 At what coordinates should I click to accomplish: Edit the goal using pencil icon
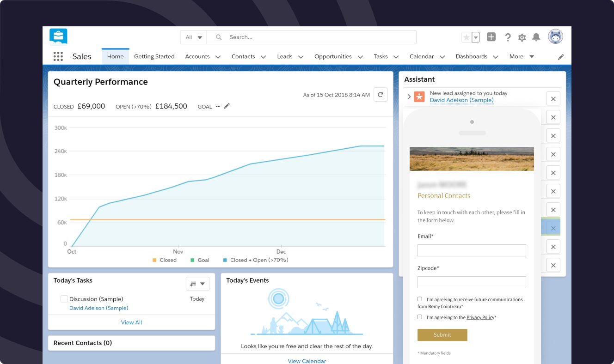pyautogui.click(x=227, y=106)
